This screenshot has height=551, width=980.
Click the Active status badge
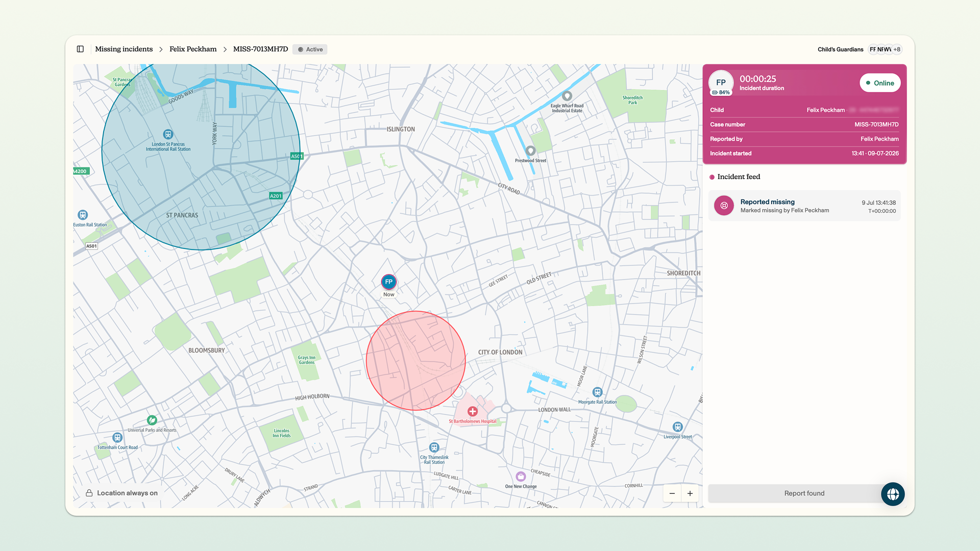coord(310,49)
